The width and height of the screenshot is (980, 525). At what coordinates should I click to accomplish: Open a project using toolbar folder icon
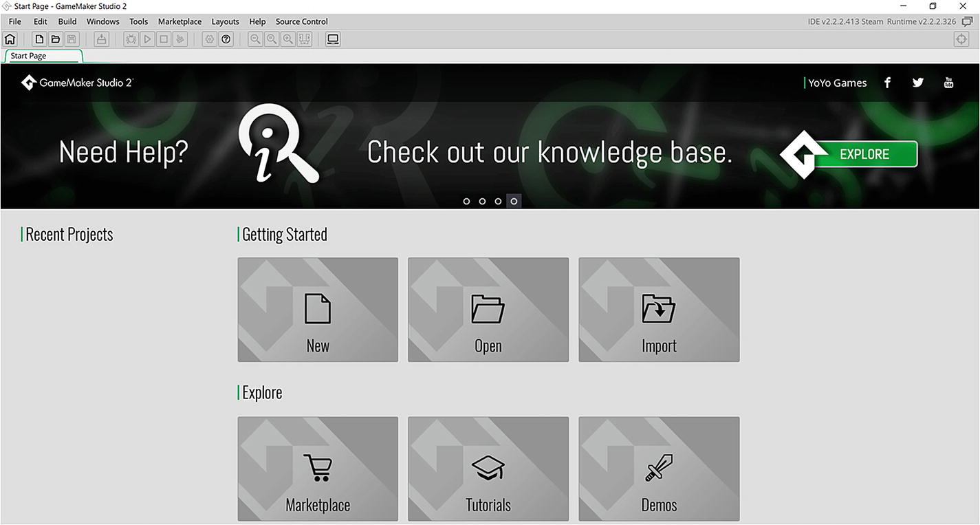coord(56,39)
